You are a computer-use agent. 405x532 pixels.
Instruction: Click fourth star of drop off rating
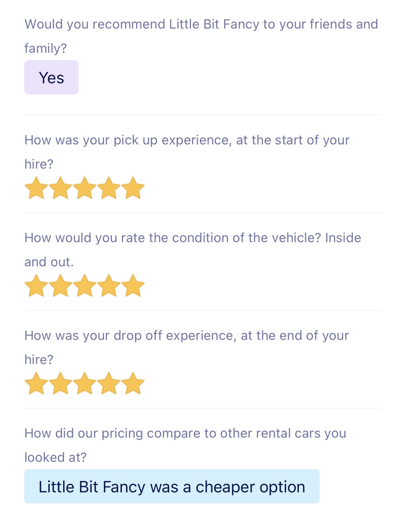click(109, 384)
